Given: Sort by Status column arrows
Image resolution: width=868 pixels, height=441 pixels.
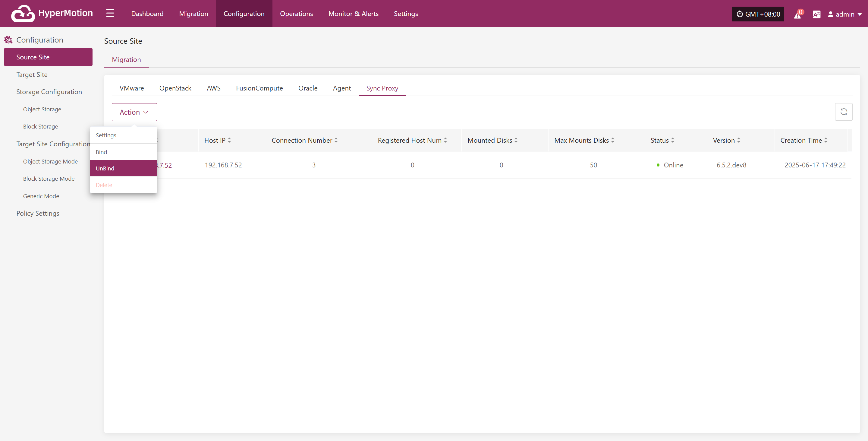Looking at the screenshot, I should (x=673, y=140).
